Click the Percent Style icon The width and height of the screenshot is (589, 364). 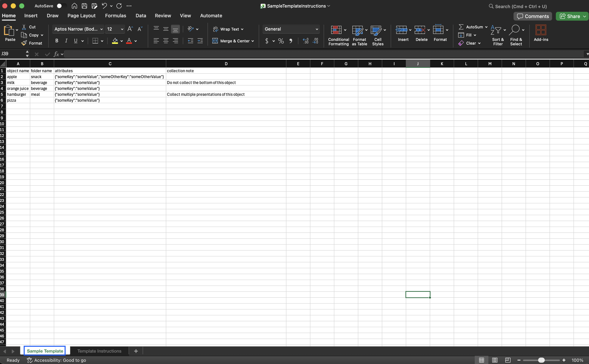tap(281, 41)
